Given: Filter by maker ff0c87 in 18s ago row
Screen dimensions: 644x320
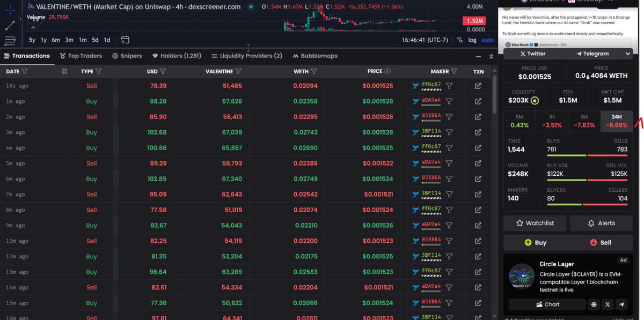Looking at the screenshot, I should click(x=449, y=86).
